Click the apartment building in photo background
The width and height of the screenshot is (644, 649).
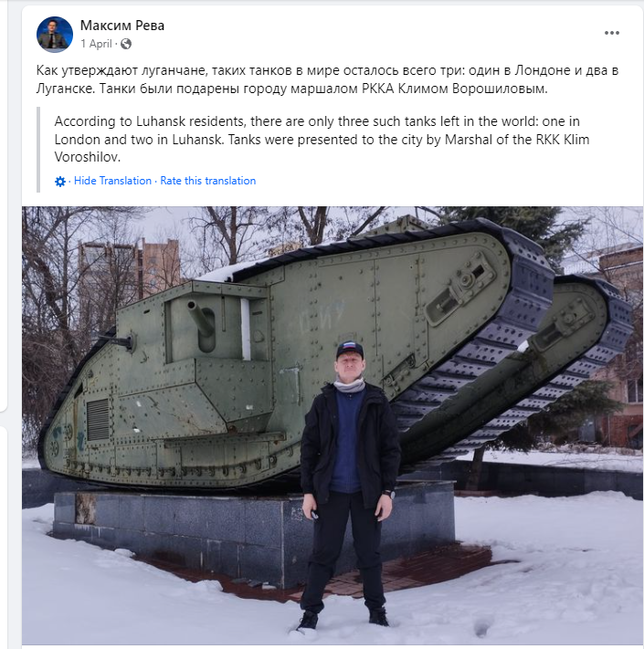(130, 269)
